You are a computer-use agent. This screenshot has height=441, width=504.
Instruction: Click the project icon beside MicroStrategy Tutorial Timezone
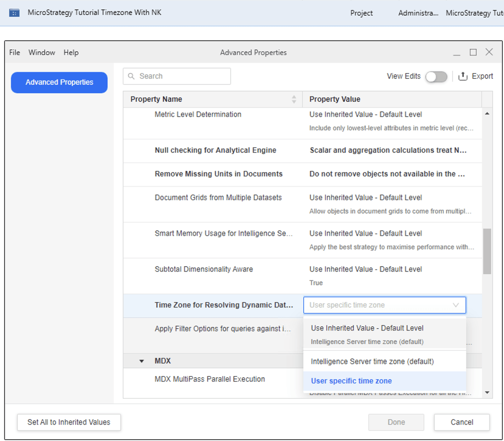pos(14,13)
